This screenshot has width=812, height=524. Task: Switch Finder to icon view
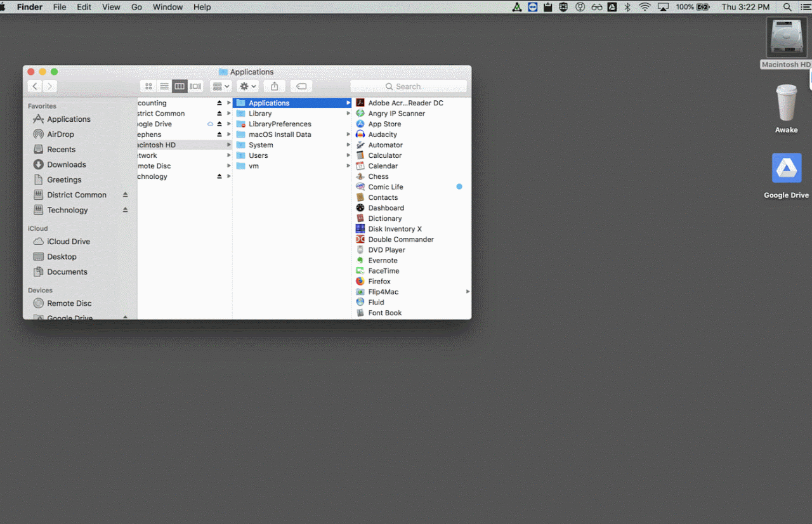148,86
